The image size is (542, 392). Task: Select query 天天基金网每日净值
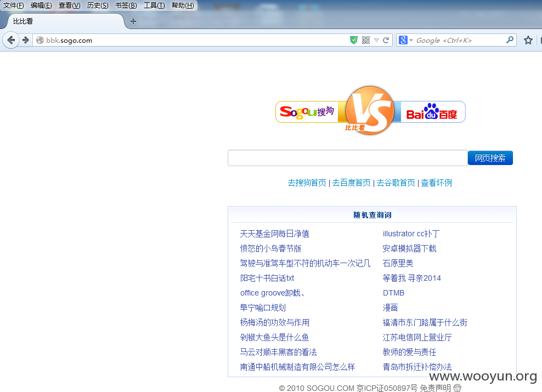pyautogui.click(x=274, y=234)
